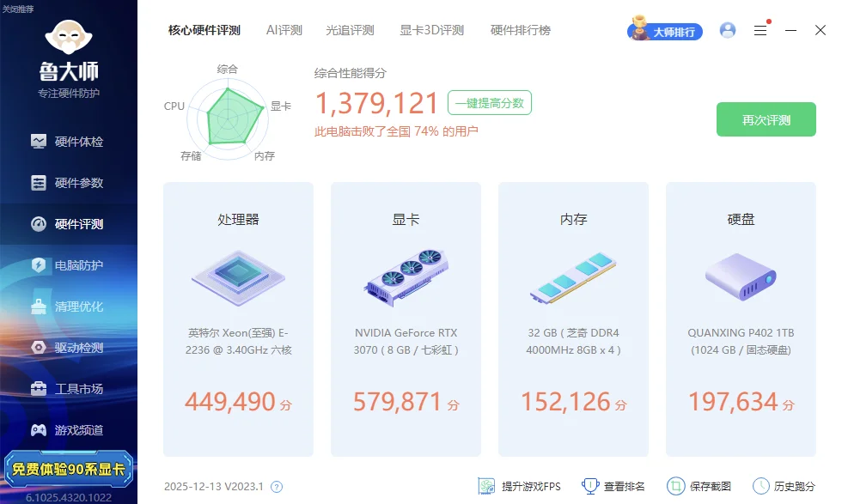
Task: Switch to the 光追评测 tab
Action: click(x=350, y=30)
